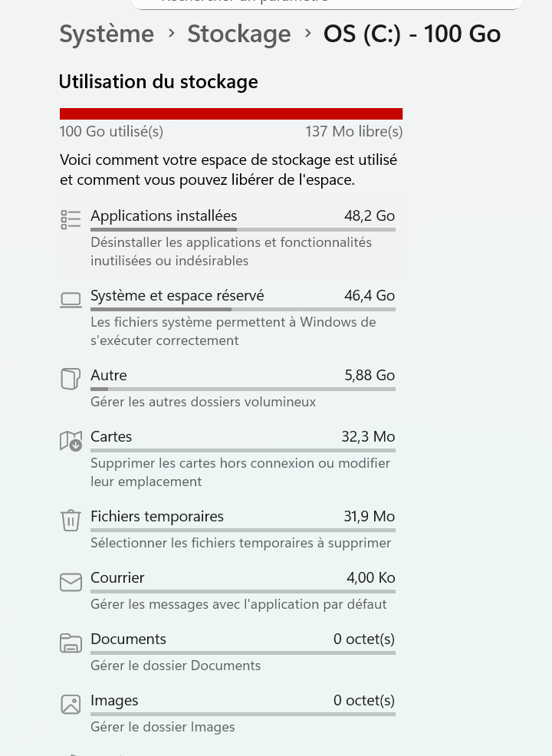
Task: Click Gérer le dossier Documents description
Action: (x=176, y=666)
